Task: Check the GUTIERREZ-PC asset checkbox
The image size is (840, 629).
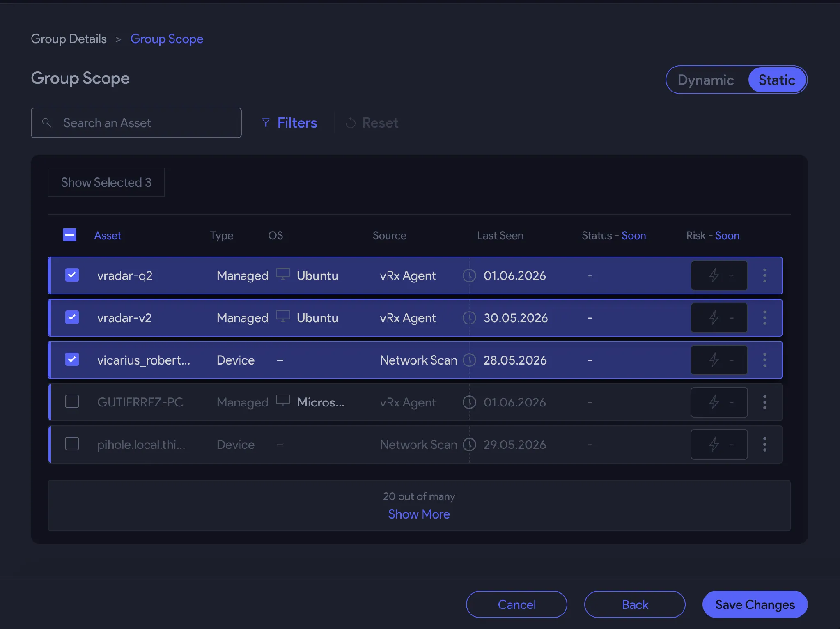Action: click(72, 402)
